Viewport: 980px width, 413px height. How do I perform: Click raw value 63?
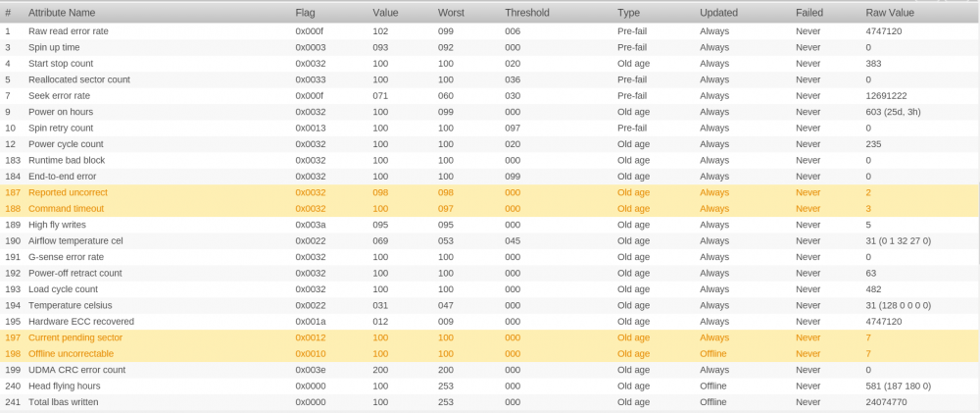[871, 274]
